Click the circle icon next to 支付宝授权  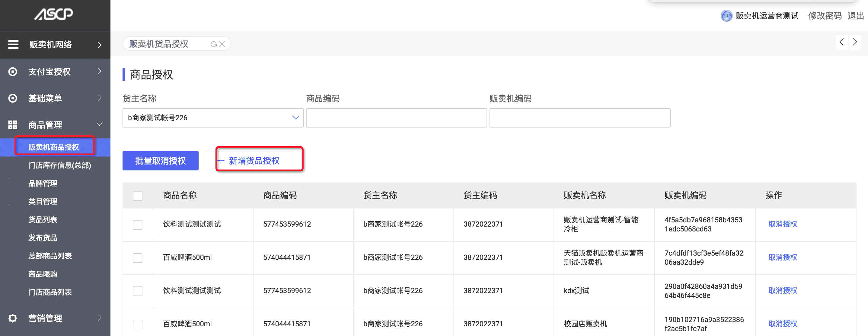pos(13,72)
